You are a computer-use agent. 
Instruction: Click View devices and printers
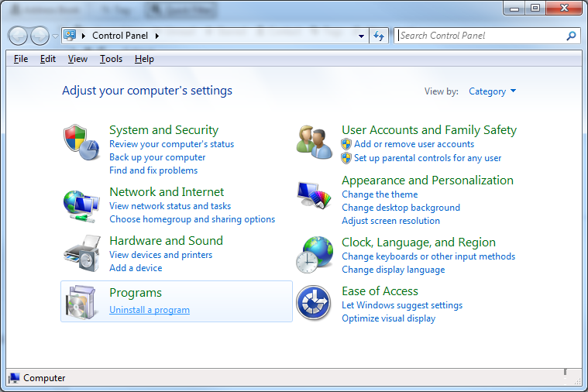(x=160, y=255)
